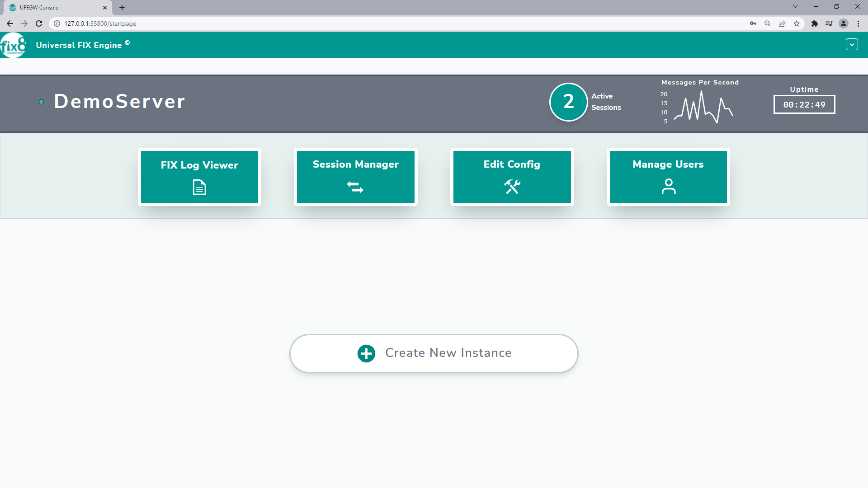This screenshot has height=488, width=868.
Task: Open the Chrome three-dot menu
Action: click(x=858, y=23)
